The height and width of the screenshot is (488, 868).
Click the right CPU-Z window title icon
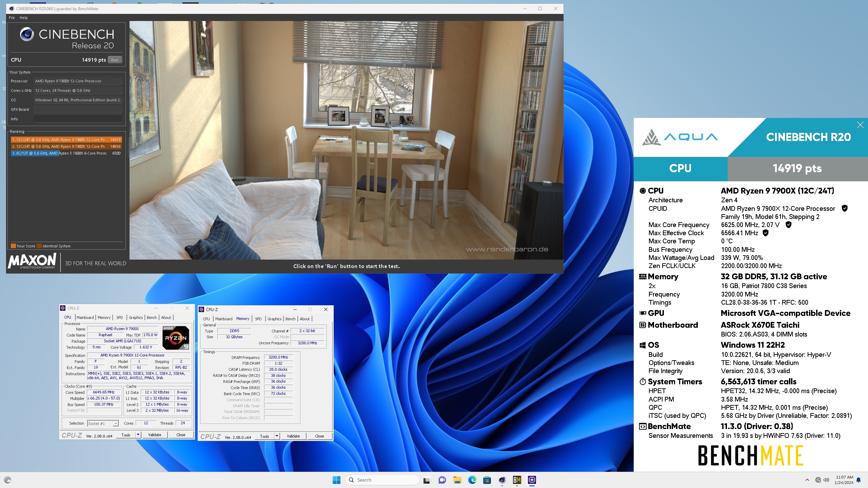(x=201, y=309)
